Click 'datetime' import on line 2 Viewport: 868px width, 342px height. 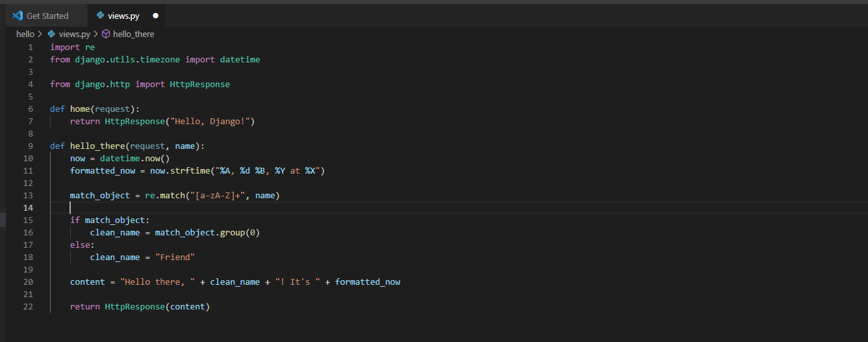pyautogui.click(x=240, y=60)
